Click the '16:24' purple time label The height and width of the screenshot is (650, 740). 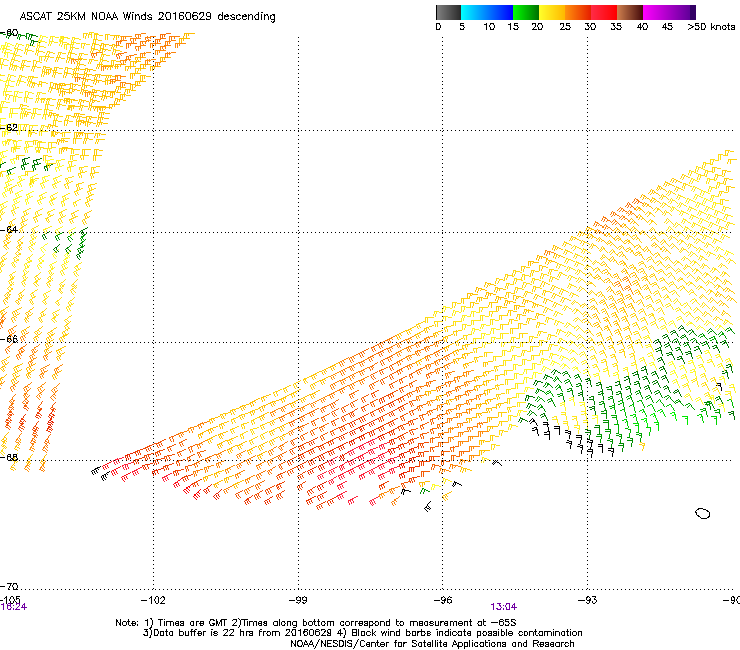click(x=14, y=607)
